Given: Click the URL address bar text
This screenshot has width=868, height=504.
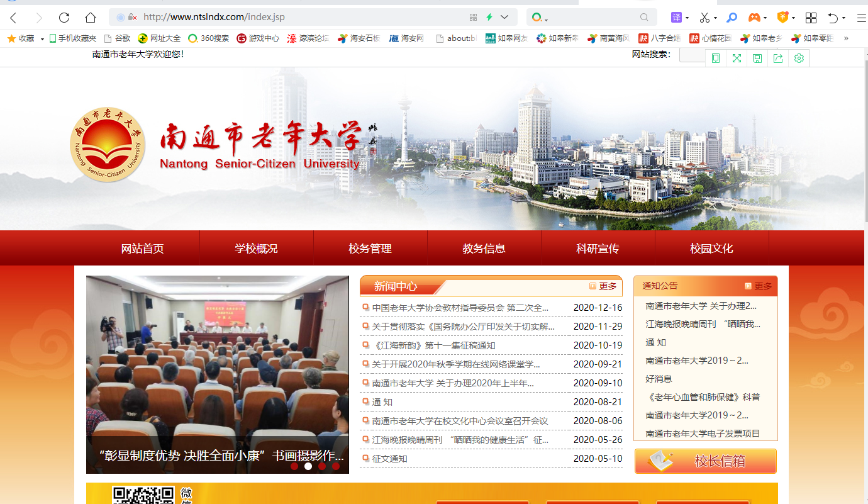Looking at the screenshot, I should click(214, 17).
